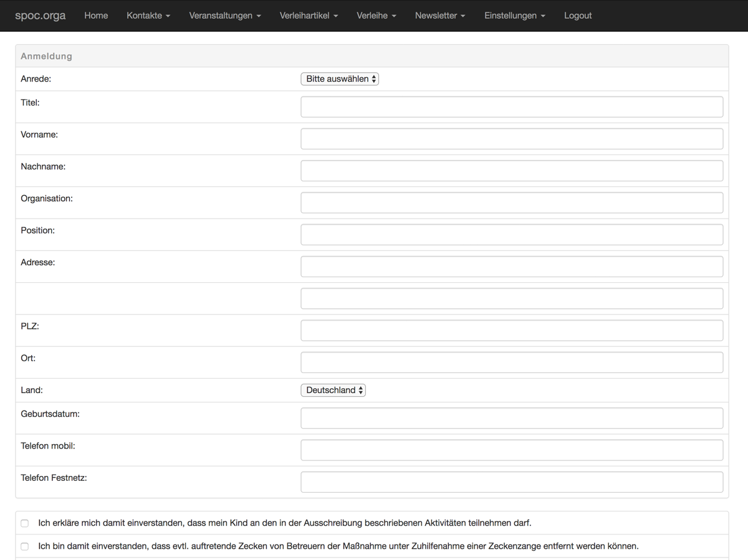Focus the Organisation text field
748x560 pixels.
click(x=512, y=202)
